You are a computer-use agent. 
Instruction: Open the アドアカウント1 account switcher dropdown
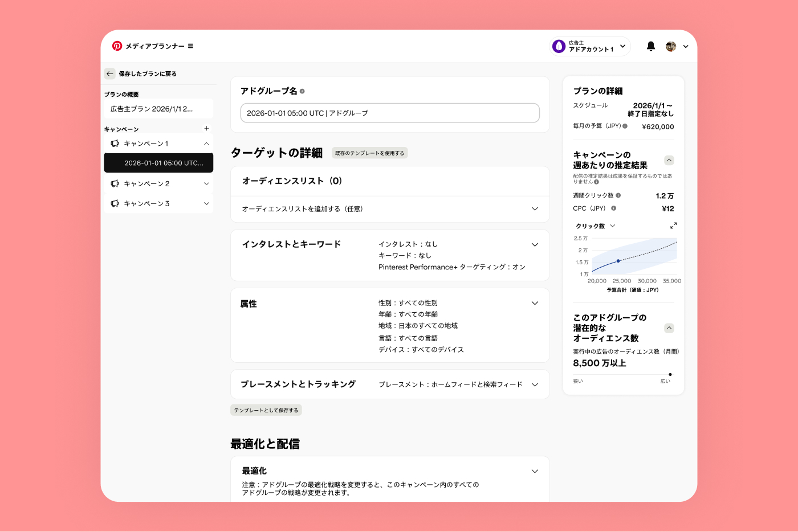pos(623,46)
